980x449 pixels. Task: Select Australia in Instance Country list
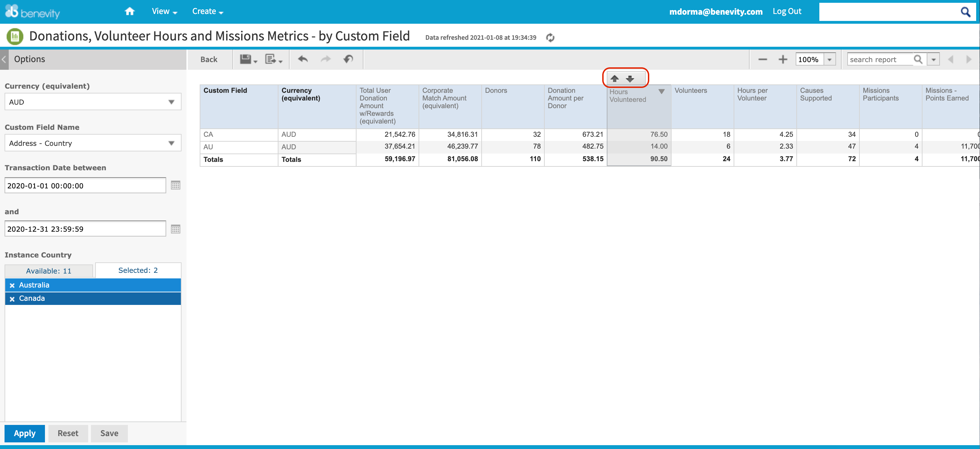click(x=93, y=285)
